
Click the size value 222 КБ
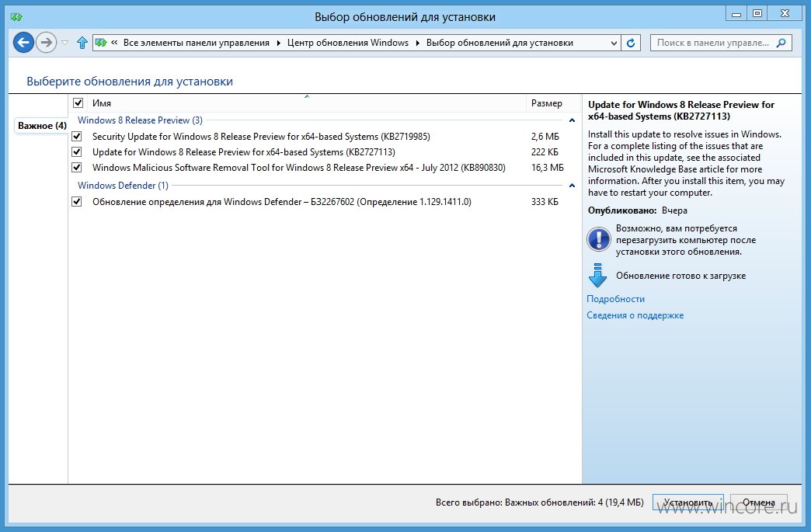coord(545,152)
